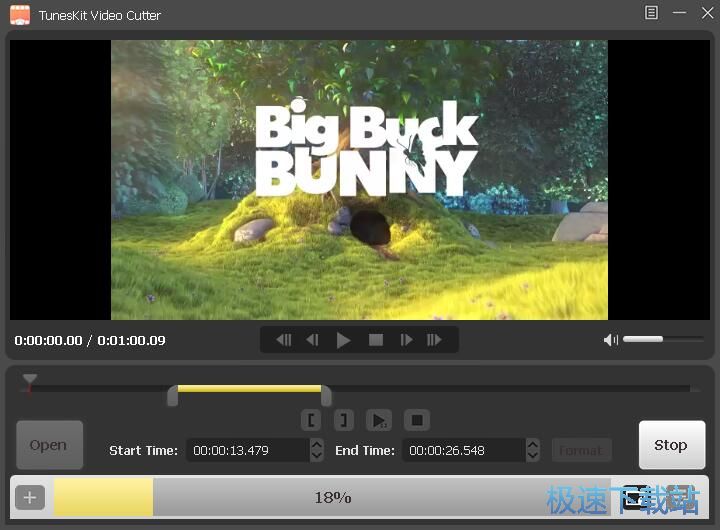Click the Start Time input field
The image size is (720, 530).
pyautogui.click(x=249, y=450)
